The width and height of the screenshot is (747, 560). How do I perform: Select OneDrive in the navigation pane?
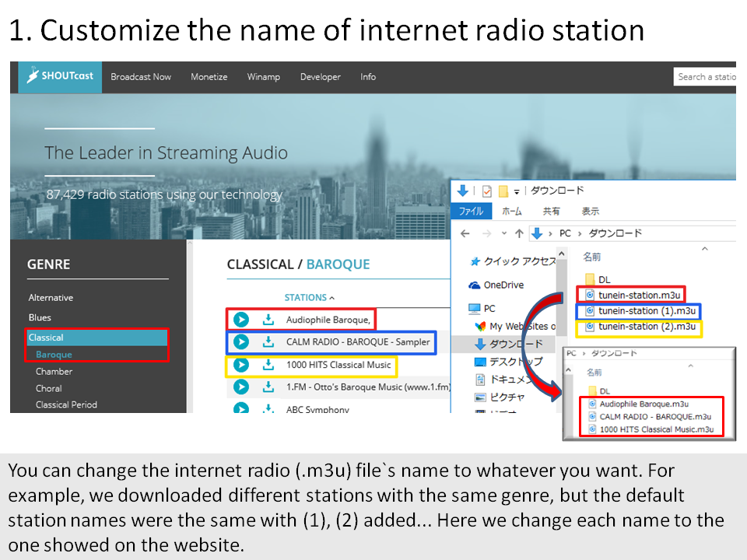[x=496, y=285]
